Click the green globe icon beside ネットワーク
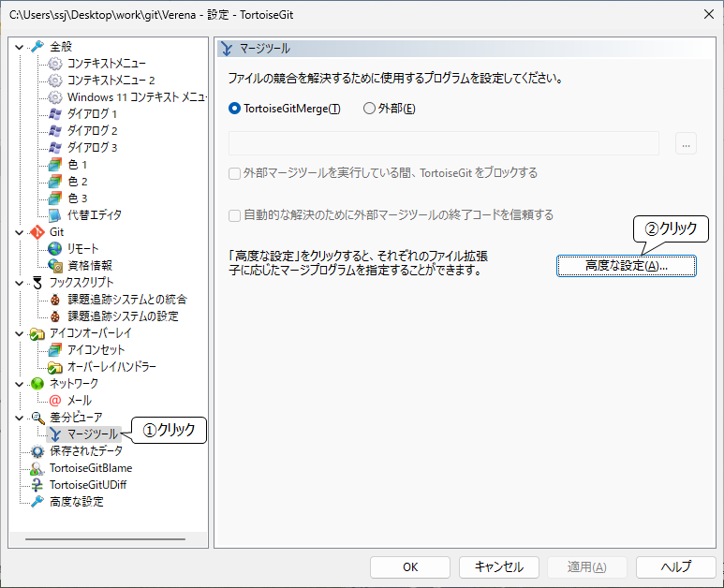This screenshot has height=588, width=724. tap(37, 384)
